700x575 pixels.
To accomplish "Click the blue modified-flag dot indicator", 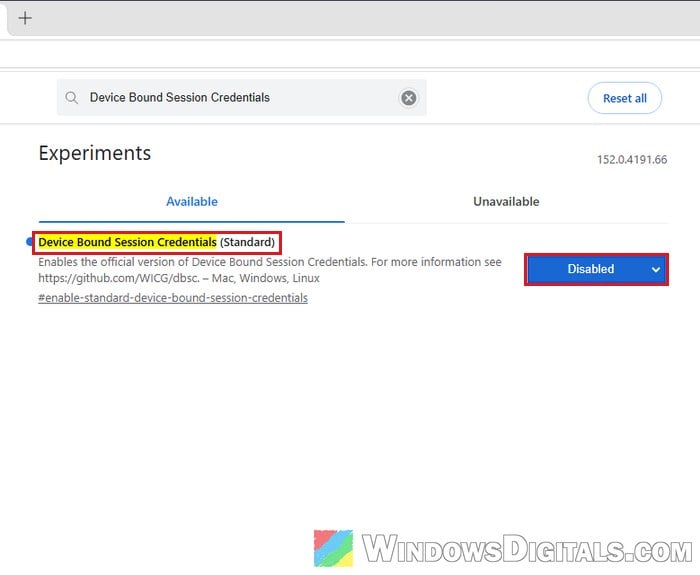I will [x=29, y=242].
